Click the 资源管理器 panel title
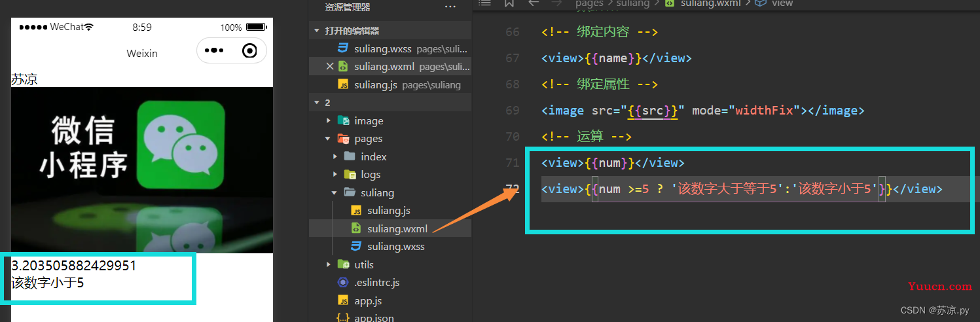980x322 pixels. point(348,7)
